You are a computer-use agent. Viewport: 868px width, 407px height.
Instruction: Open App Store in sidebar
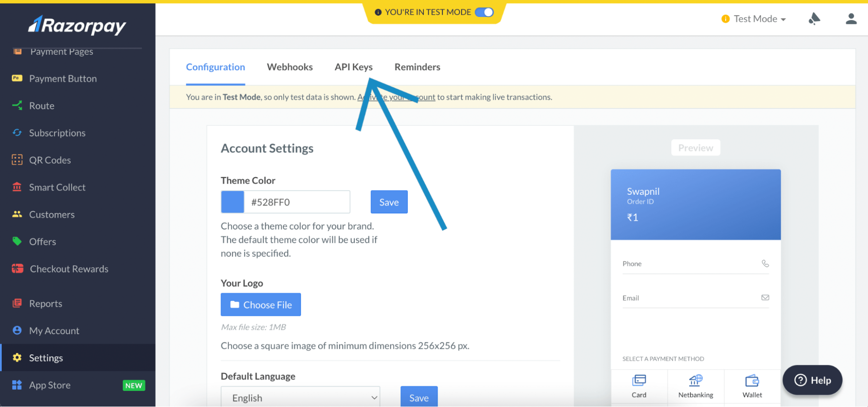click(50, 385)
